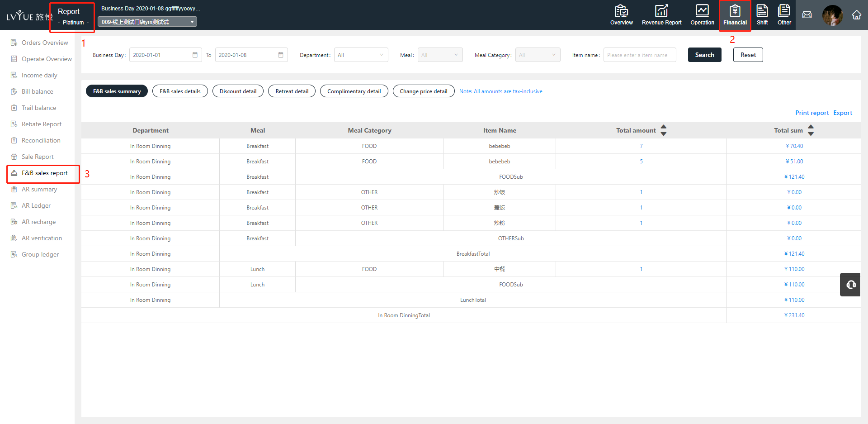The image size is (868, 424).
Task: Sort Total sum descending arrow
Action: tap(811, 133)
